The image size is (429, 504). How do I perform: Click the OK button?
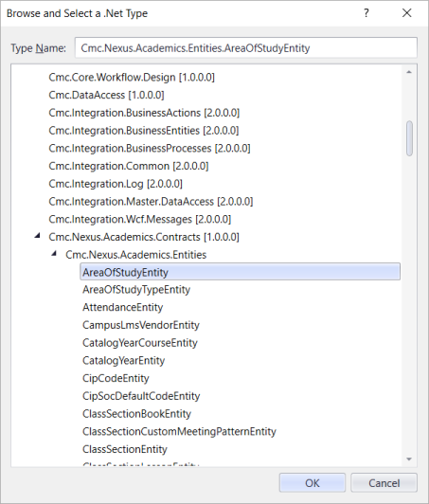click(x=312, y=483)
